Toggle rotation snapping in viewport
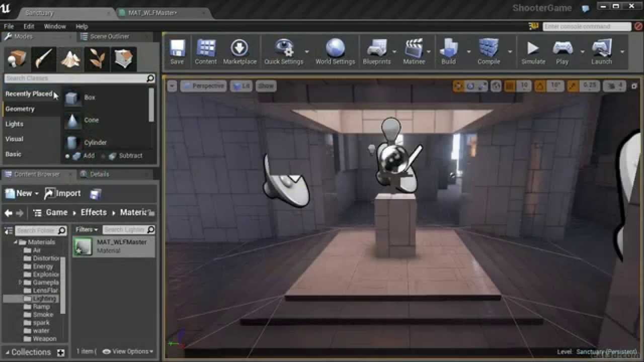This screenshot has height=362, width=644. tap(541, 86)
